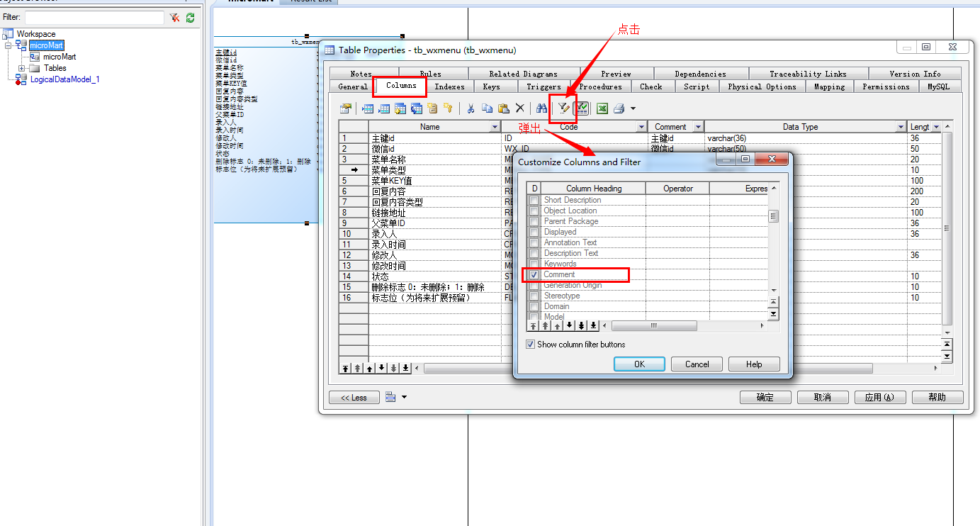Viewport: 980px width, 526px height.
Task: Move row to bottom in Customize Columns dialog
Action: [593, 325]
